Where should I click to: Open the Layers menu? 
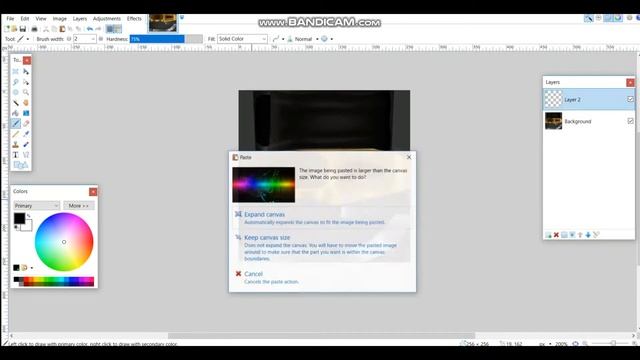80,19
